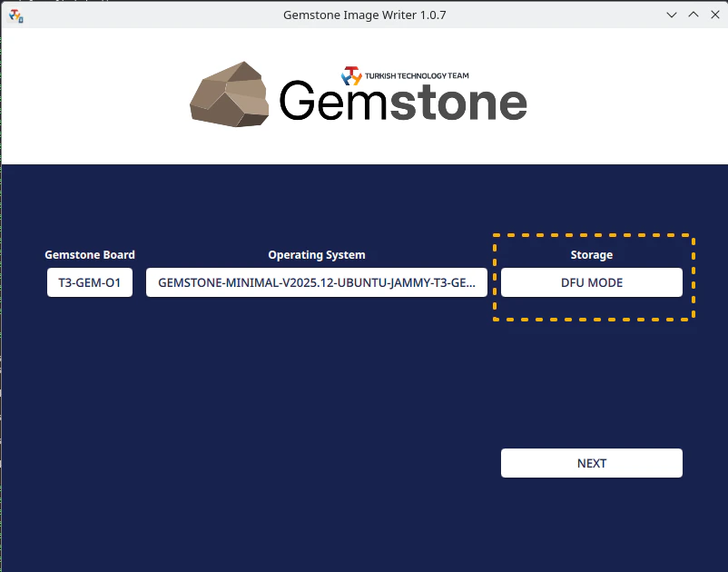728x572 pixels.
Task: Maximize the Gemstone Image Writer window
Action: pos(694,15)
